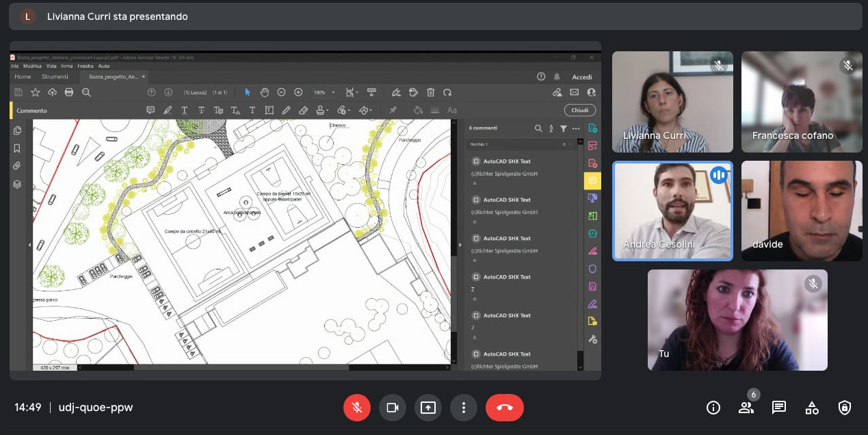Show the participants people panel
Viewport: 868px width, 435px height.
746,408
